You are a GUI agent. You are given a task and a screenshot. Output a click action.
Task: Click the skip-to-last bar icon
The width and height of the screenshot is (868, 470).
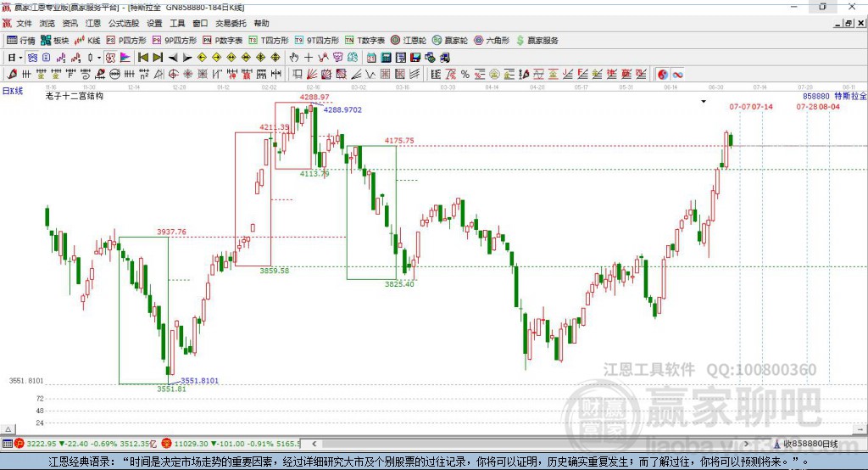(158, 58)
